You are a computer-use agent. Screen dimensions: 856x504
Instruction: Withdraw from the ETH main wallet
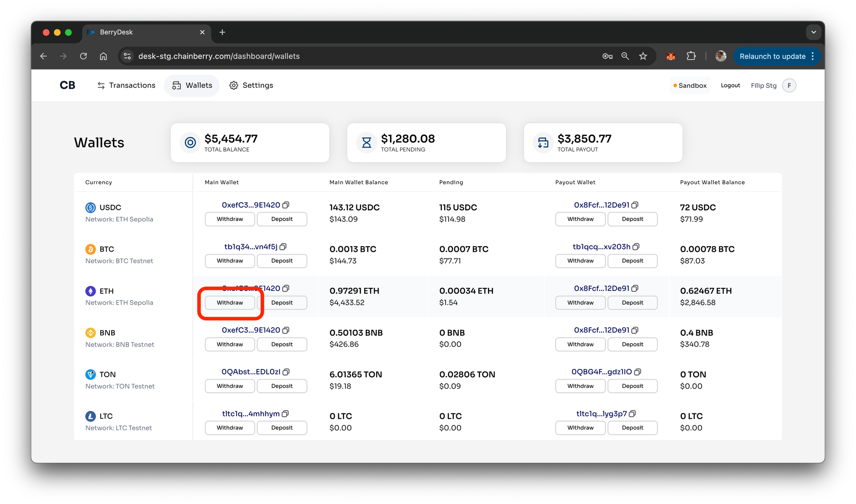coord(230,303)
